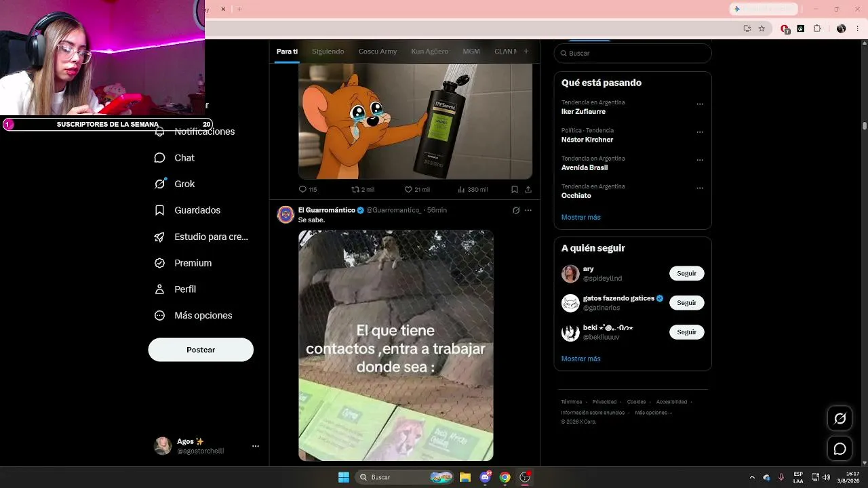Open the Premium badge icon in the sidebar

click(x=159, y=263)
